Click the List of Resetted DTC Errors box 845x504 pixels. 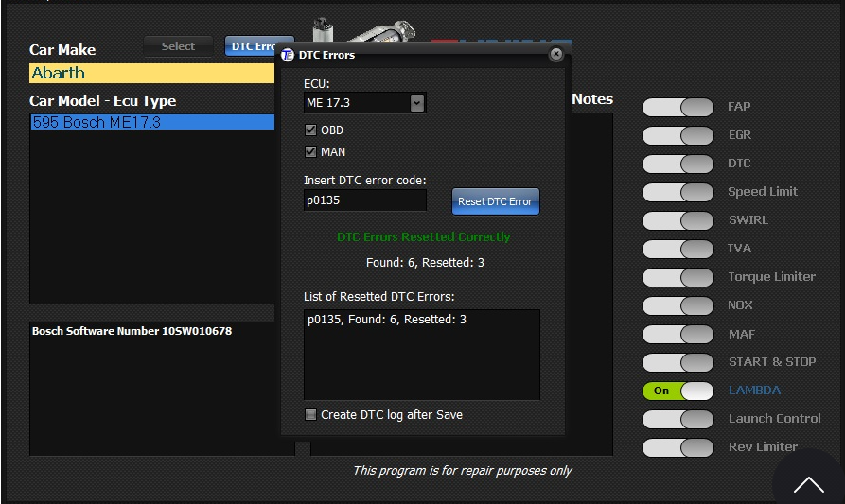coord(421,355)
